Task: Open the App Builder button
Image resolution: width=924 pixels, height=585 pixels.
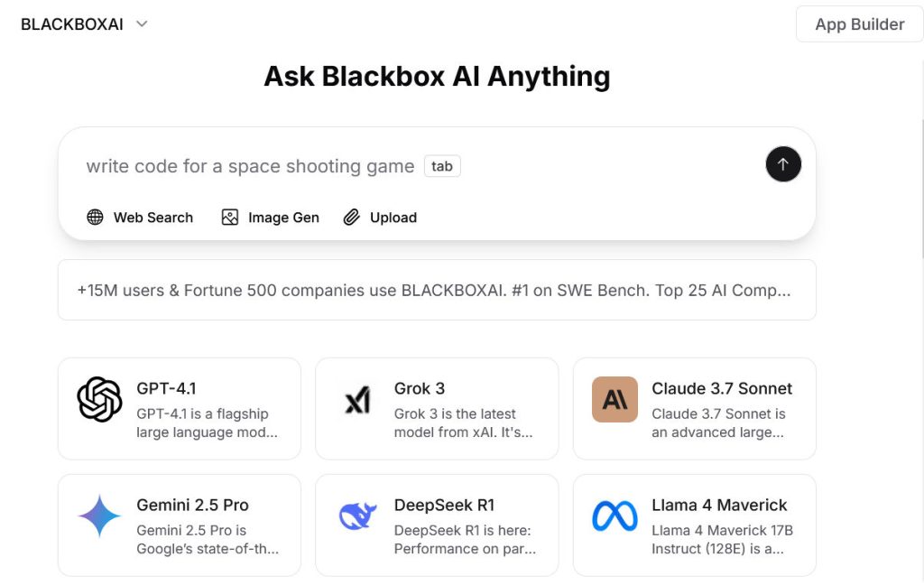Action: tap(859, 24)
